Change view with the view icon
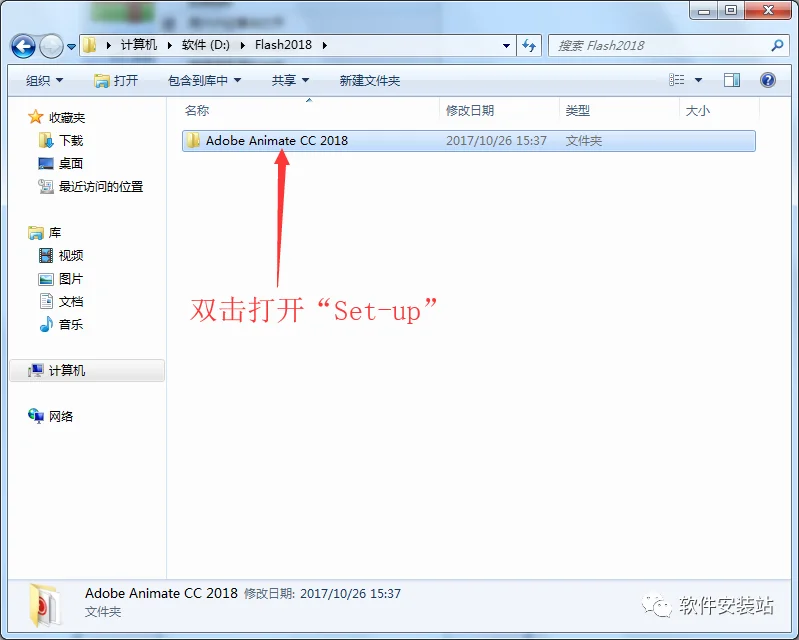 [677, 79]
